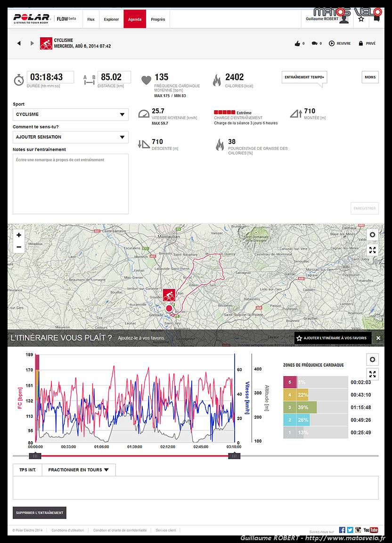
Task: Open comments with speech bubble icon
Action: pos(314,43)
